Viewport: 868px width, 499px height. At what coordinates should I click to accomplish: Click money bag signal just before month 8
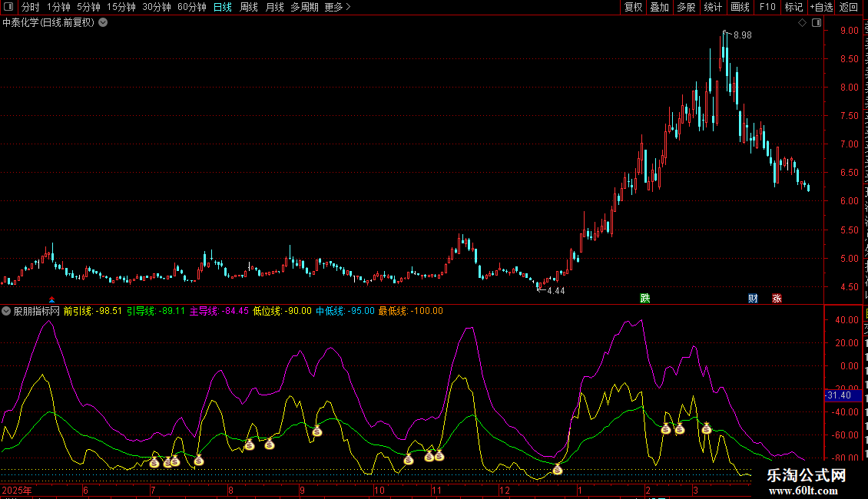click(x=199, y=460)
